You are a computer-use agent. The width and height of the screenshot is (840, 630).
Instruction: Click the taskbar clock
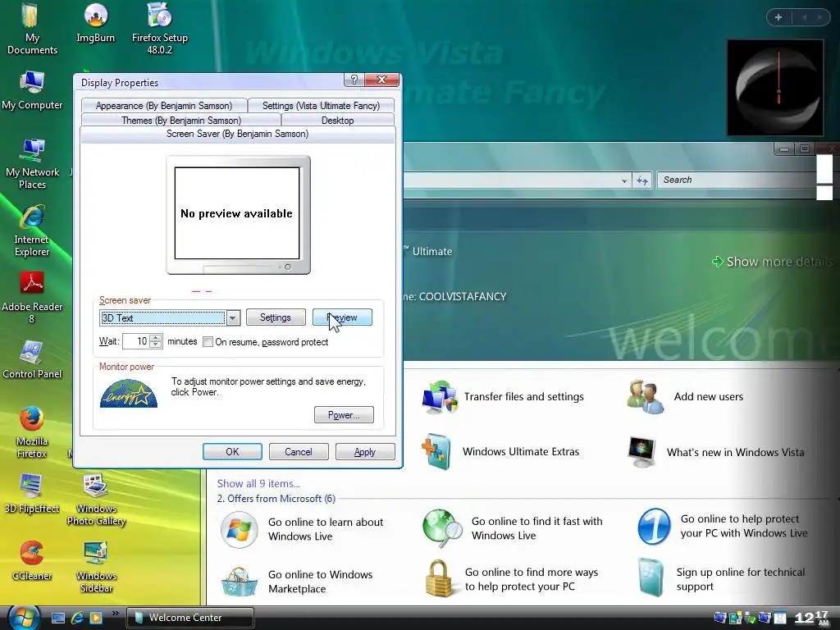pos(811,618)
